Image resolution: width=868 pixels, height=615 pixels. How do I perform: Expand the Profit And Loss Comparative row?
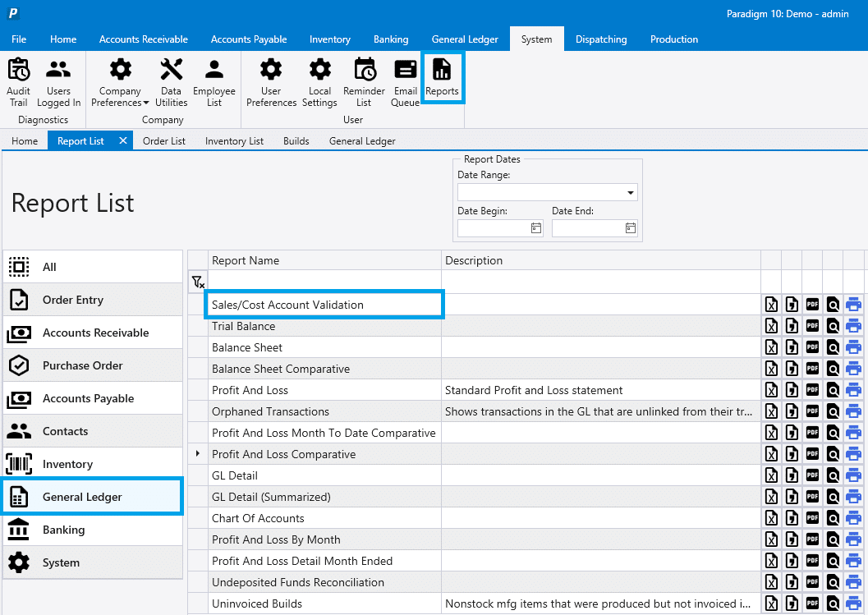pos(198,454)
